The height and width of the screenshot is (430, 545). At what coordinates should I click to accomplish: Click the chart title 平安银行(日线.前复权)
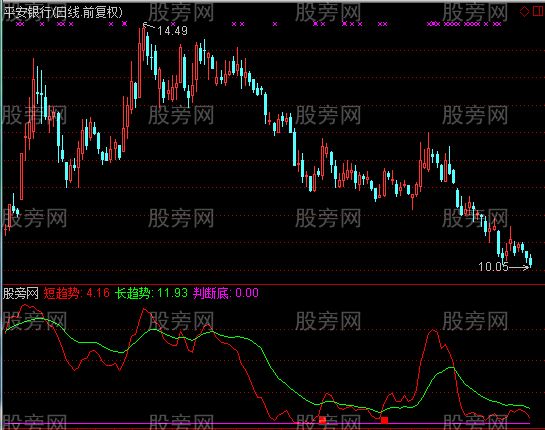(x=63, y=13)
